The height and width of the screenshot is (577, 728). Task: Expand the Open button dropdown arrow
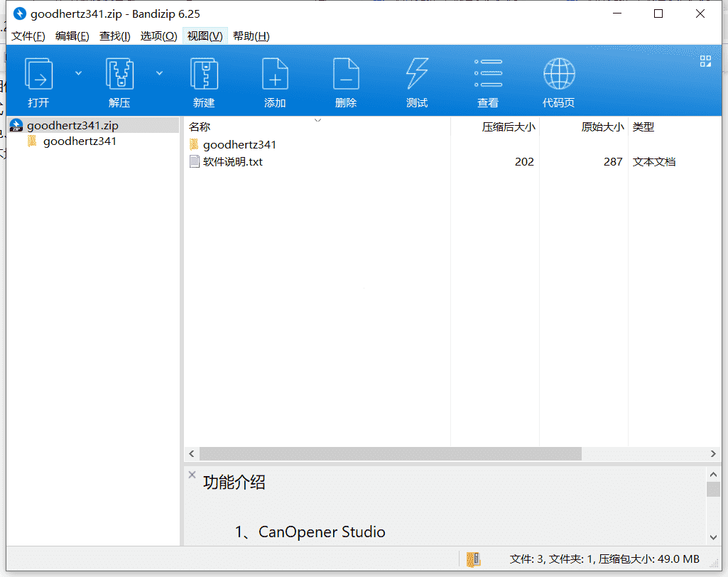click(78, 73)
